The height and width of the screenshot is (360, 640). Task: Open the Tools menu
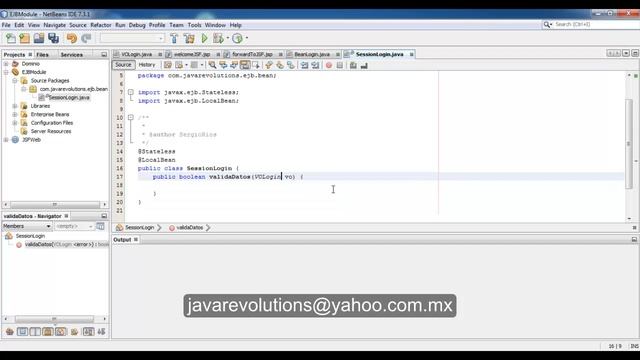(194, 25)
